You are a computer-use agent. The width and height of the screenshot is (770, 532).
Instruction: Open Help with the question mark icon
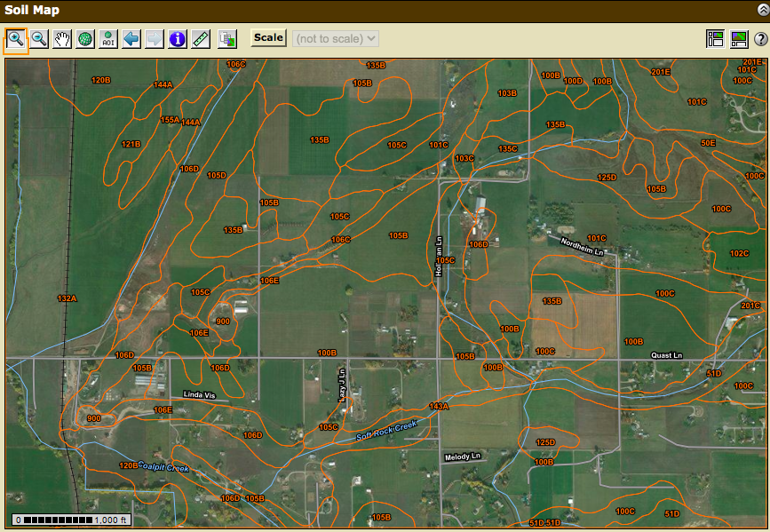[x=760, y=39]
